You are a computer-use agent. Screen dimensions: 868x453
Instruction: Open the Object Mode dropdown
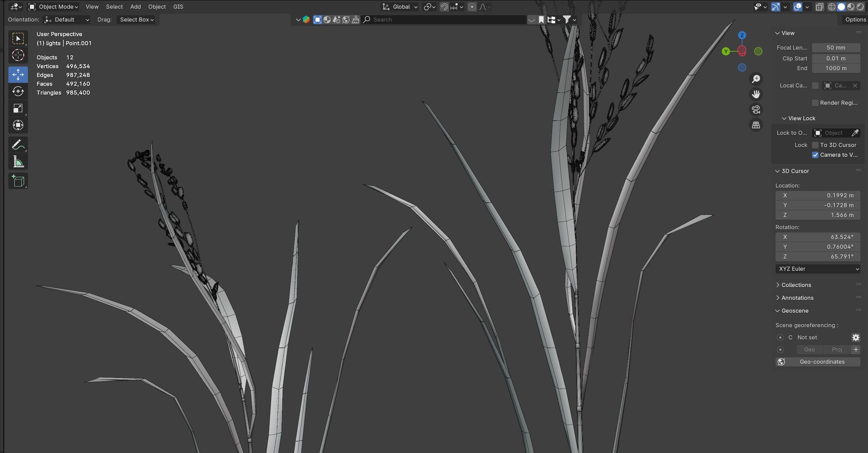pyautogui.click(x=53, y=7)
